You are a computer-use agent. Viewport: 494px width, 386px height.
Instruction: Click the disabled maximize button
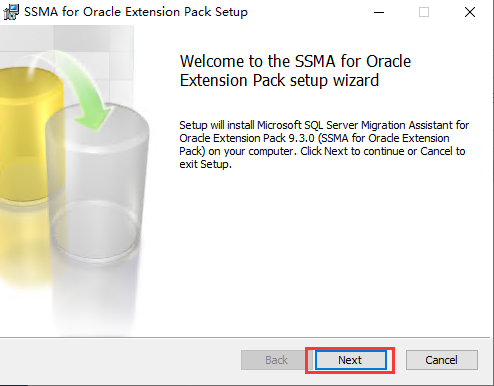[x=424, y=12]
